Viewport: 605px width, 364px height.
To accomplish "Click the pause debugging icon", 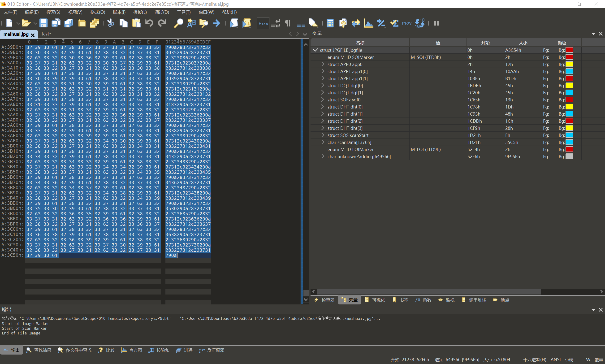I will (x=436, y=23).
